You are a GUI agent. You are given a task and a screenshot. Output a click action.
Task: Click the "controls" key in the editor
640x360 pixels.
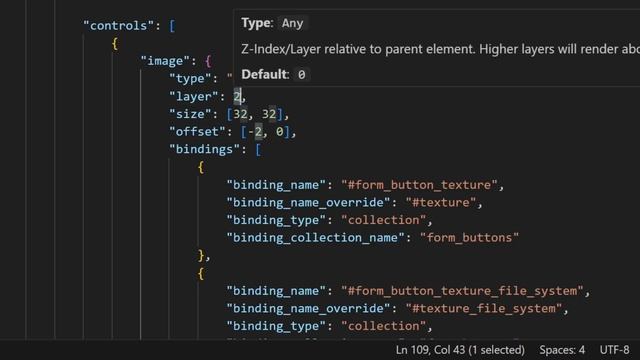pos(119,26)
